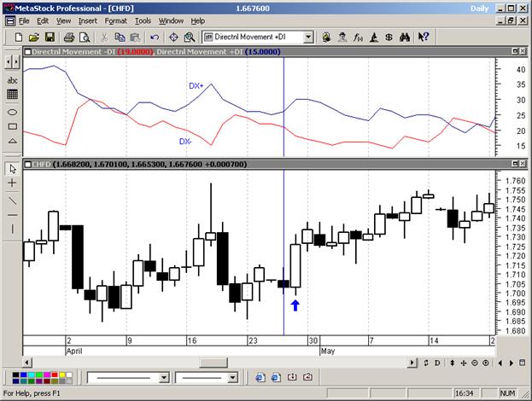
Task: Open the indicator dropdown showing Directnl Movement +DI
Action: [x=308, y=37]
